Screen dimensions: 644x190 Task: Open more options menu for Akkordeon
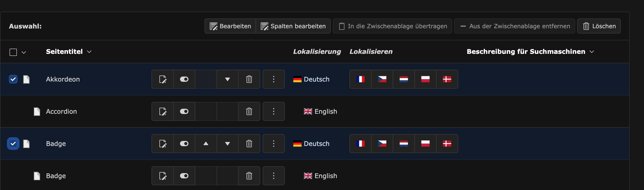tap(273, 79)
